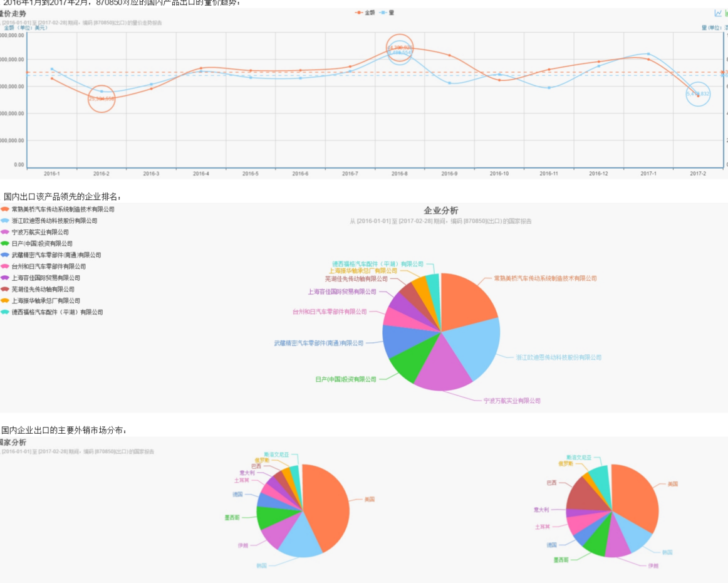Switch trend chart to line view icon

pos(718,13)
